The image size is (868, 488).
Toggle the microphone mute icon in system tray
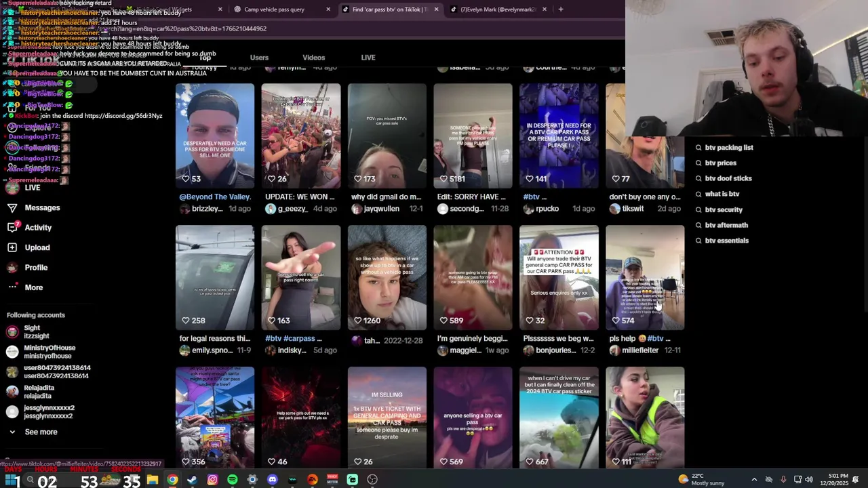click(783, 480)
